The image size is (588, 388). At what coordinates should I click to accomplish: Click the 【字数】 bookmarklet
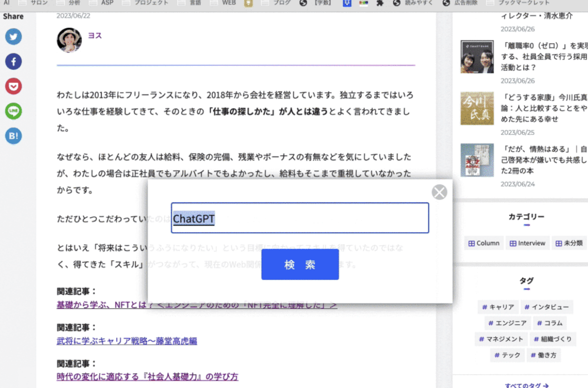coord(317,3)
